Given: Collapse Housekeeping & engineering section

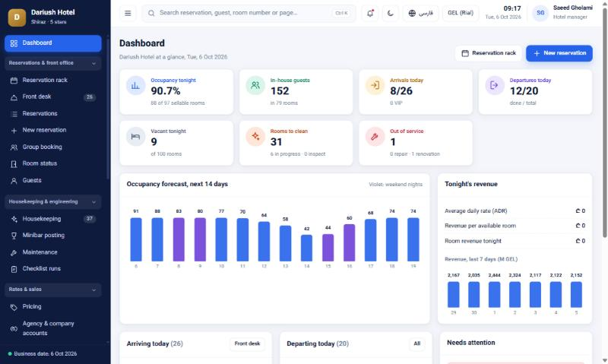Looking at the screenshot, I should (x=53, y=202).
